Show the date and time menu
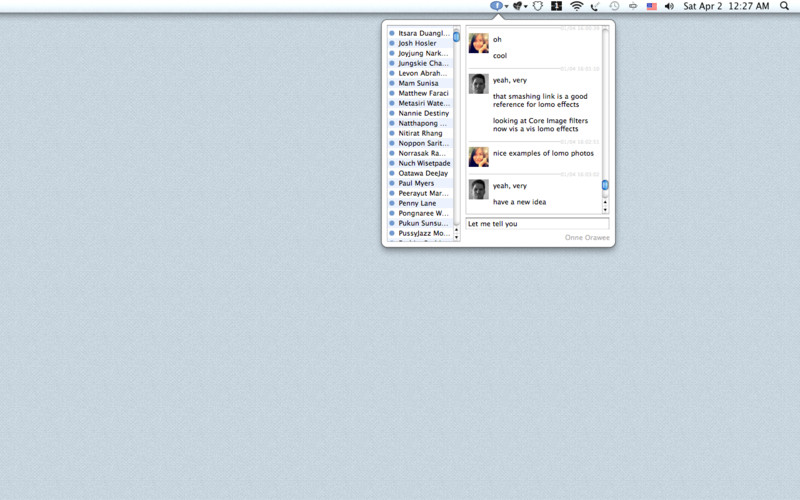800x500 pixels. click(726, 6)
